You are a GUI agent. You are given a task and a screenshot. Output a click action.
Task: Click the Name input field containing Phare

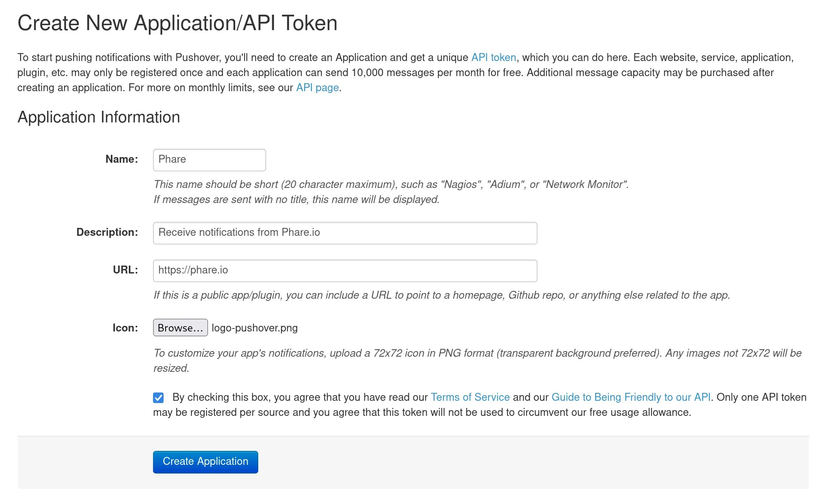coord(209,160)
